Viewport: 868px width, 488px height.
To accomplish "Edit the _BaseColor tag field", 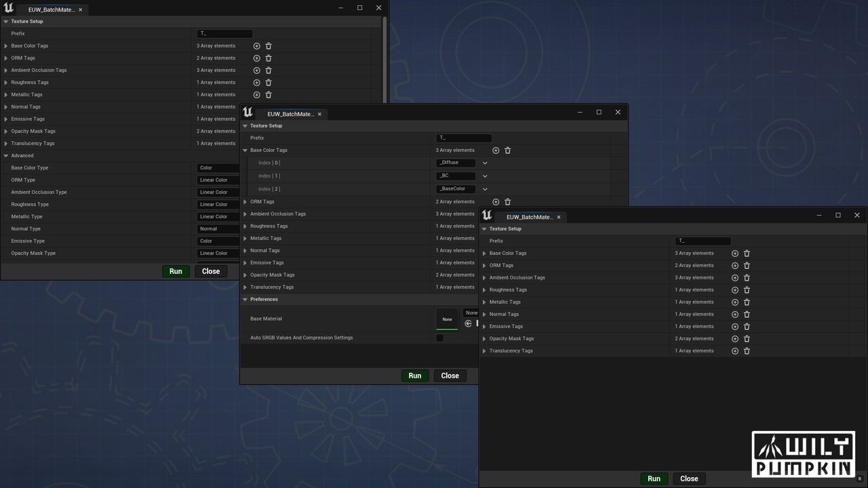I will (456, 189).
